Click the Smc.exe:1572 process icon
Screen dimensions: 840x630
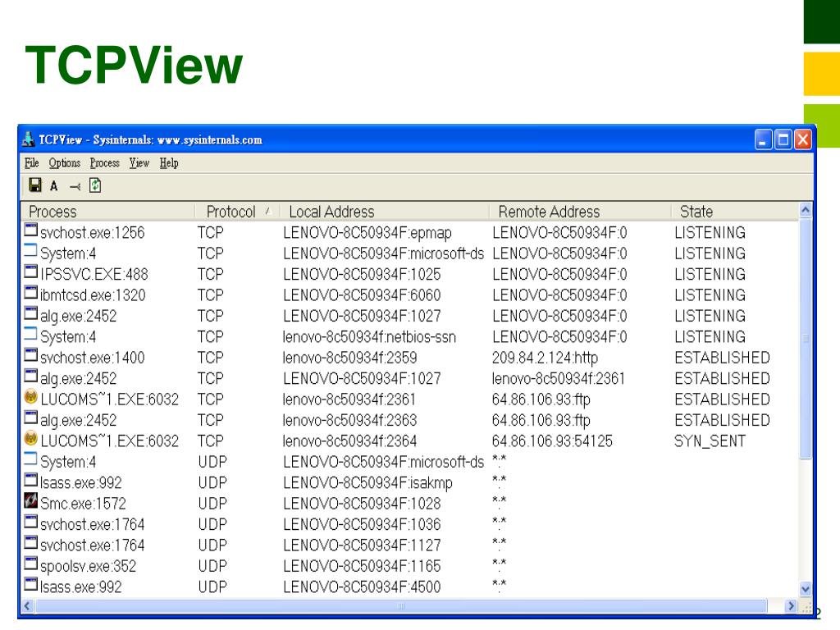31,501
